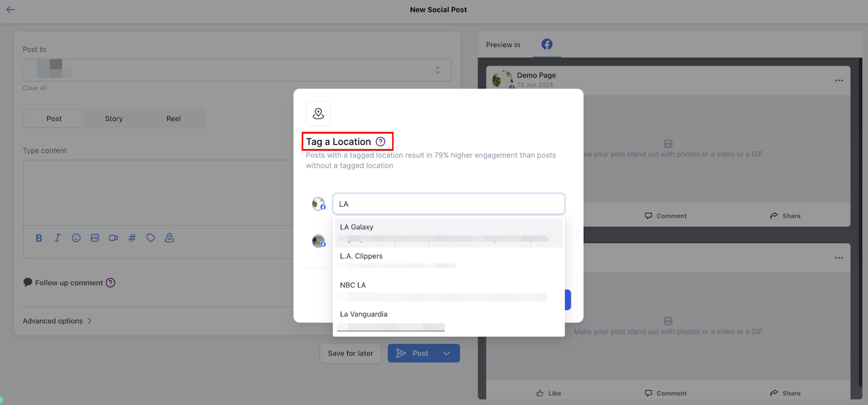Switch to the Reel tab
The width and height of the screenshot is (868, 405).
click(x=174, y=118)
